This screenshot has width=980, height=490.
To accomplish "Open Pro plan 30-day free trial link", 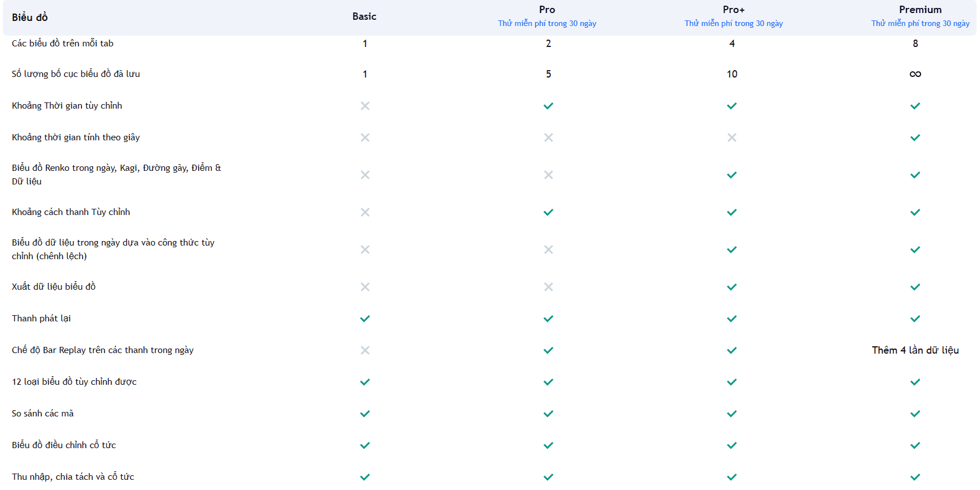I will point(547,23).
